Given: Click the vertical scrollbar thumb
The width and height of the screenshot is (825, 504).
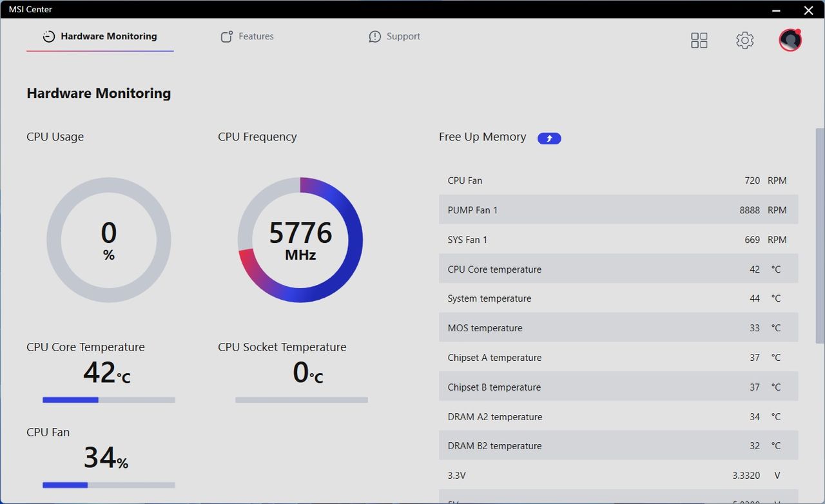Looking at the screenshot, I should (820, 235).
